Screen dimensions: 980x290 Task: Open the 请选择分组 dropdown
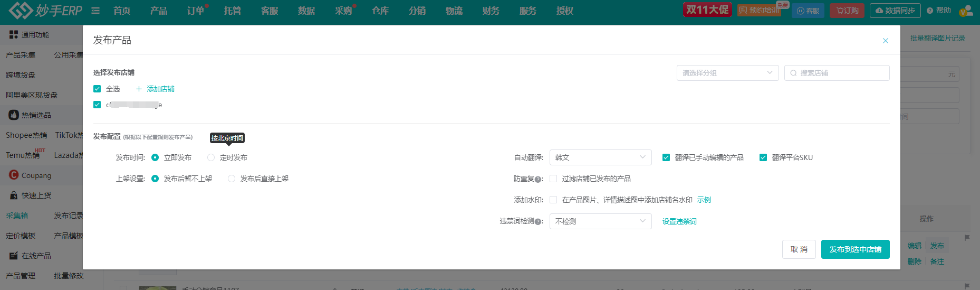pos(727,73)
